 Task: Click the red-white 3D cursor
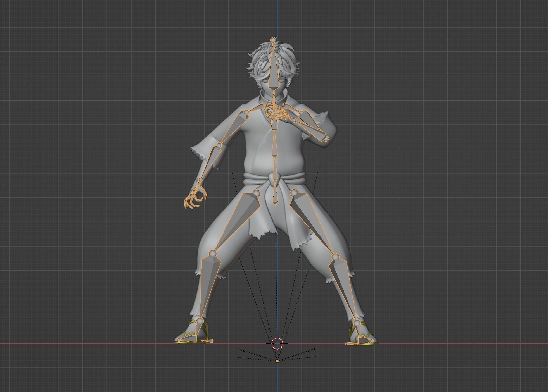(277, 343)
